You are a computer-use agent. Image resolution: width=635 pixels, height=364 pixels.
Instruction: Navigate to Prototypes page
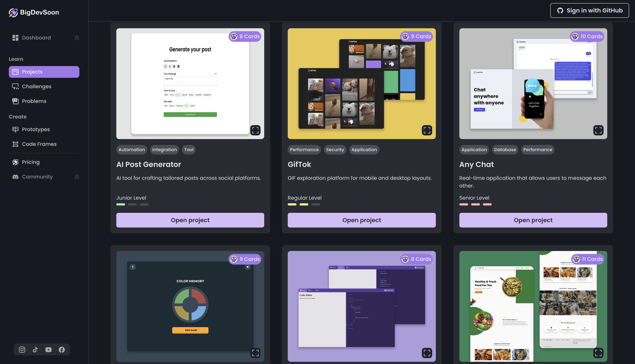pos(36,130)
